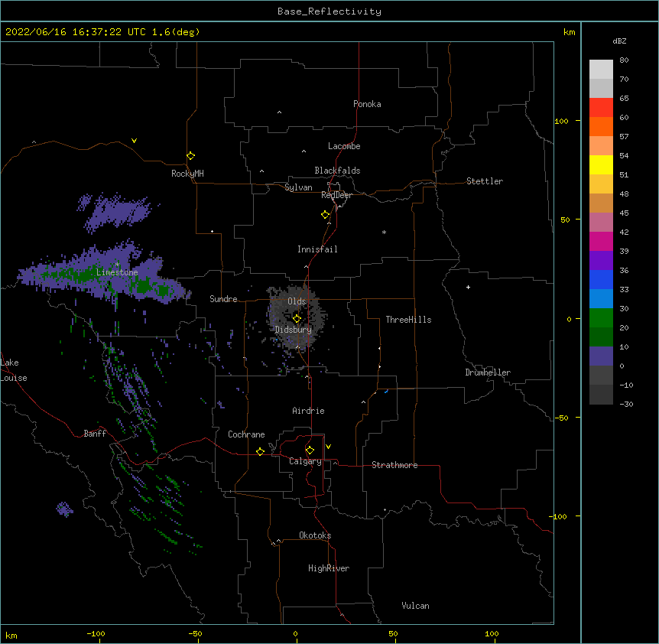The width and height of the screenshot is (659, 644).
Task: Click the Olds town label
Action: [297, 301]
